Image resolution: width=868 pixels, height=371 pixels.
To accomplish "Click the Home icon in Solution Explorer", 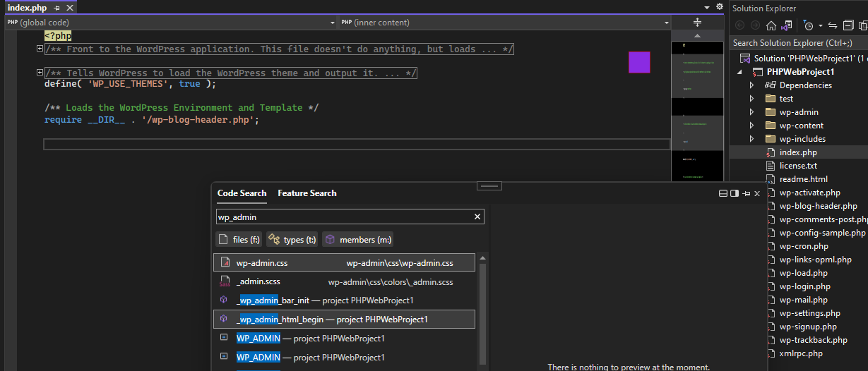I will [x=771, y=25].
